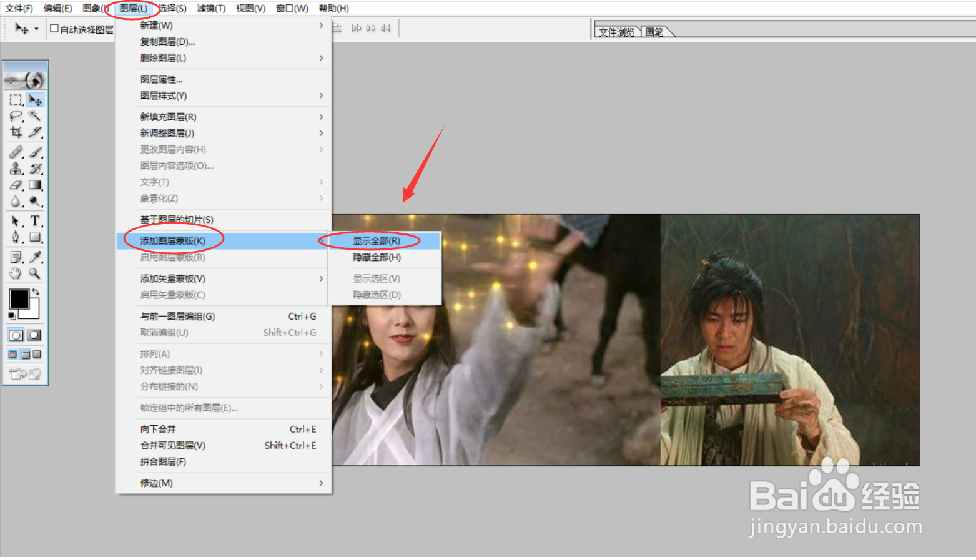Switch to the 画笔 palette tab
Screen dimensions: 976x560
(x=655, y=32)
